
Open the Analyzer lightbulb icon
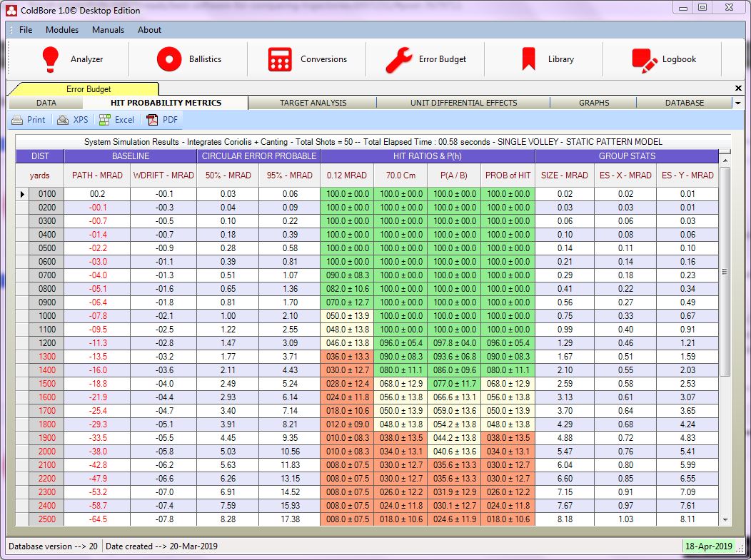(50, 59)
